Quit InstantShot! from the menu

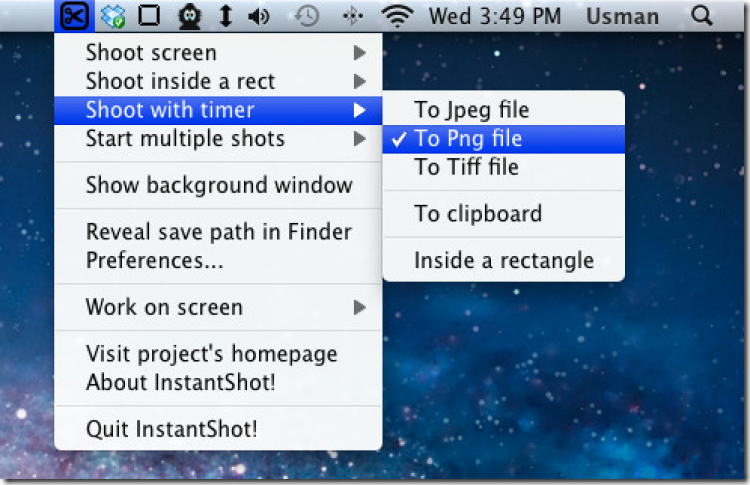(171, 430)
